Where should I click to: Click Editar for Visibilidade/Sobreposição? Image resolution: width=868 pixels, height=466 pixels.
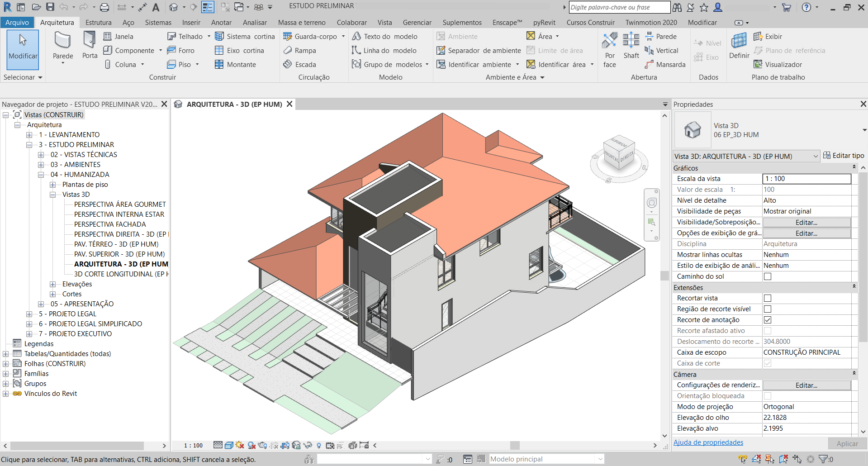click(806, 223)
